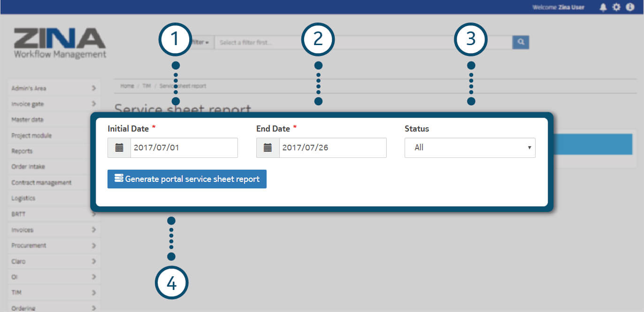
Task: Open the settings gear icon
Action: coord(616,8)
